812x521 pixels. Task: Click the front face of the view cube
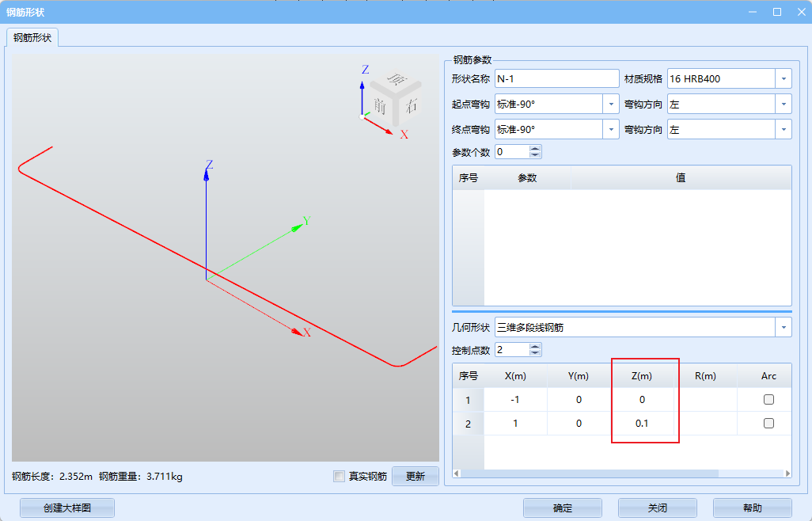pyautogui.click(x=381, y=105)
